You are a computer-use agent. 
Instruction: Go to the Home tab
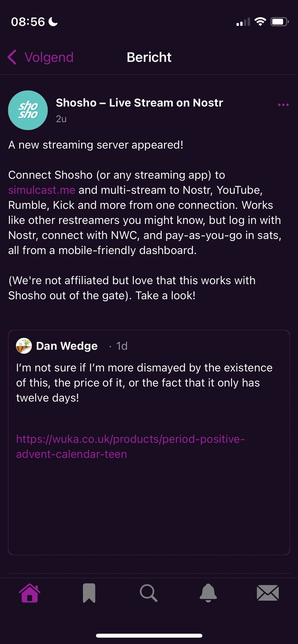pyautogui.click(x=30, y=593)
